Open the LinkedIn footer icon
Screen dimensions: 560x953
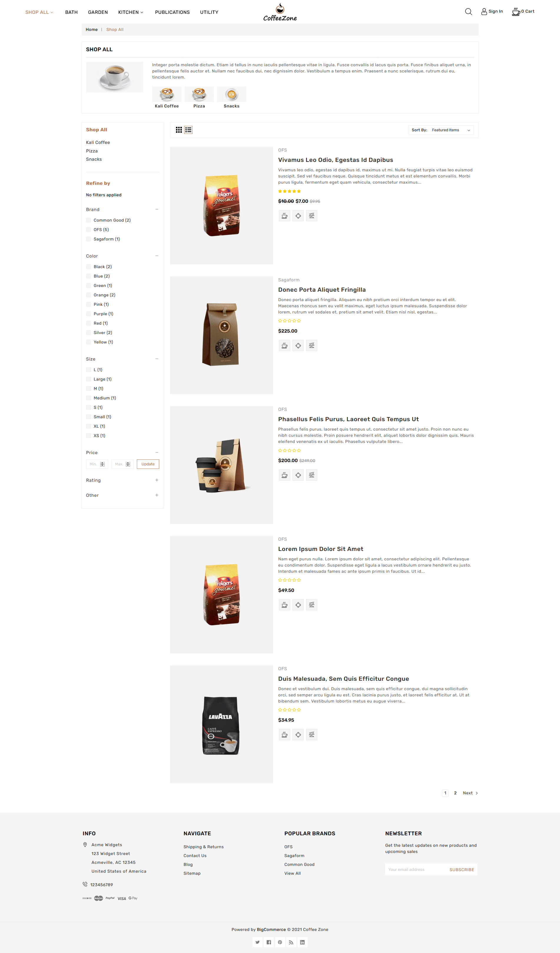[x=302, y=942]
